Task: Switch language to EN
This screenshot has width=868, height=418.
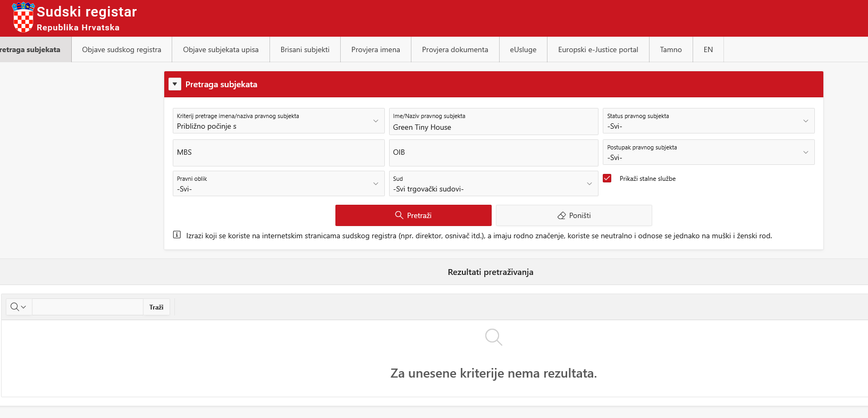Action: point(708,49)
